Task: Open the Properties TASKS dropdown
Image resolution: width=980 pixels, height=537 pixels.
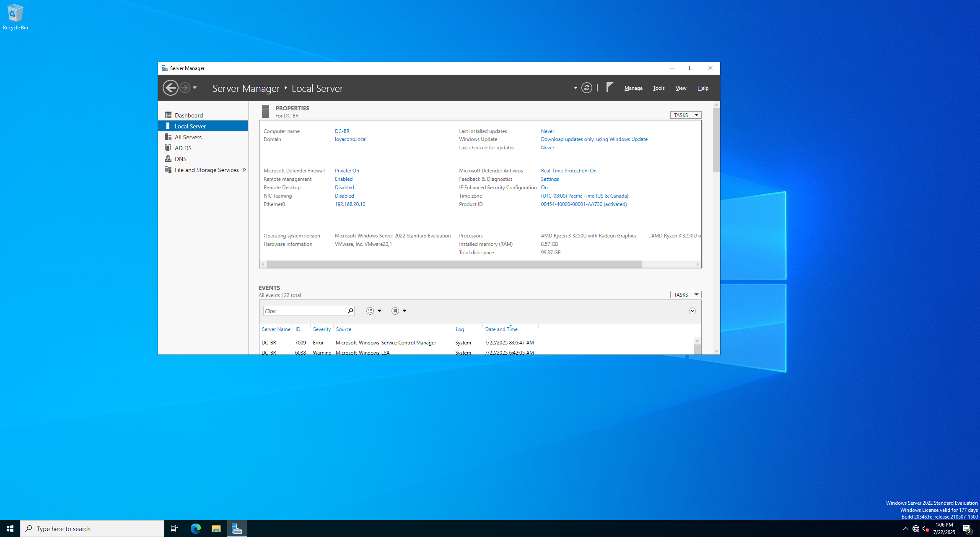Action: (685, 115)
